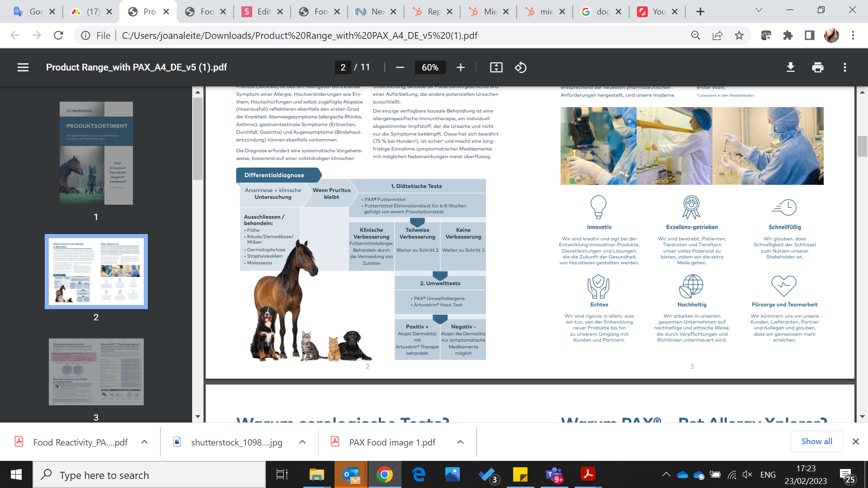Switch to the Edit tab
The image size is (868, 488).
tap(262, 12)
